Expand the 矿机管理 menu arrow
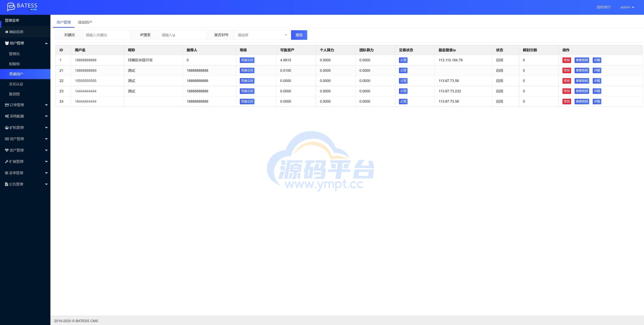 click(46, 128)
